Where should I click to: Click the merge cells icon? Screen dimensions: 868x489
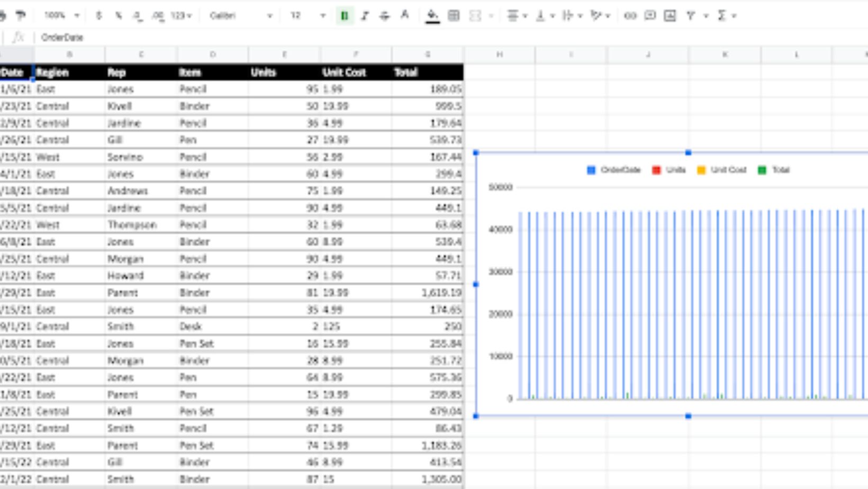[475, 16]
